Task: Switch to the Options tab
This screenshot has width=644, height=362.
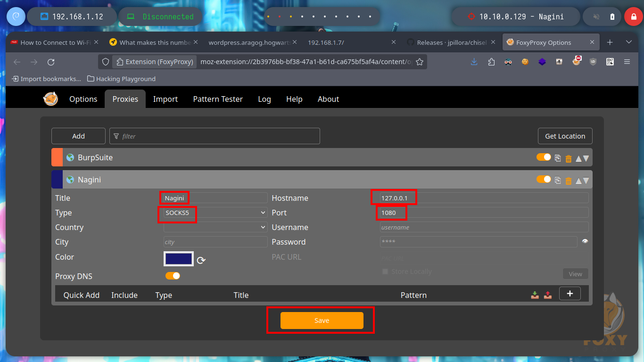Action: tap(83, 99)
